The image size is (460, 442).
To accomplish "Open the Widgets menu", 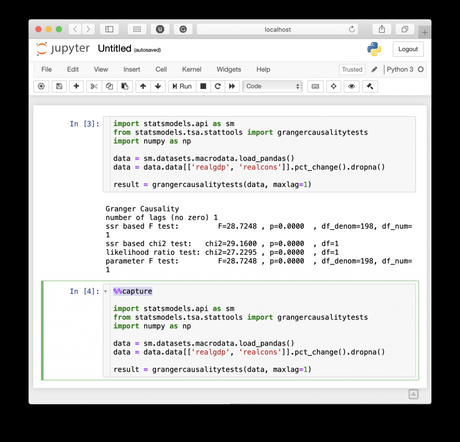I will pyautogui.click(x=229, y=69).
